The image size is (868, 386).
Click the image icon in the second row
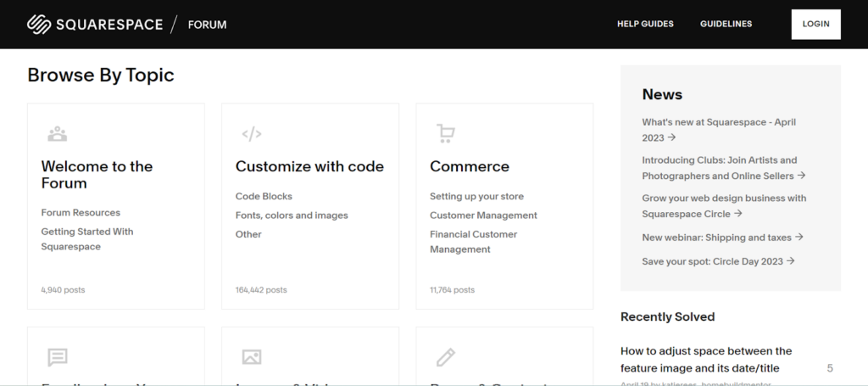point(251,357)
